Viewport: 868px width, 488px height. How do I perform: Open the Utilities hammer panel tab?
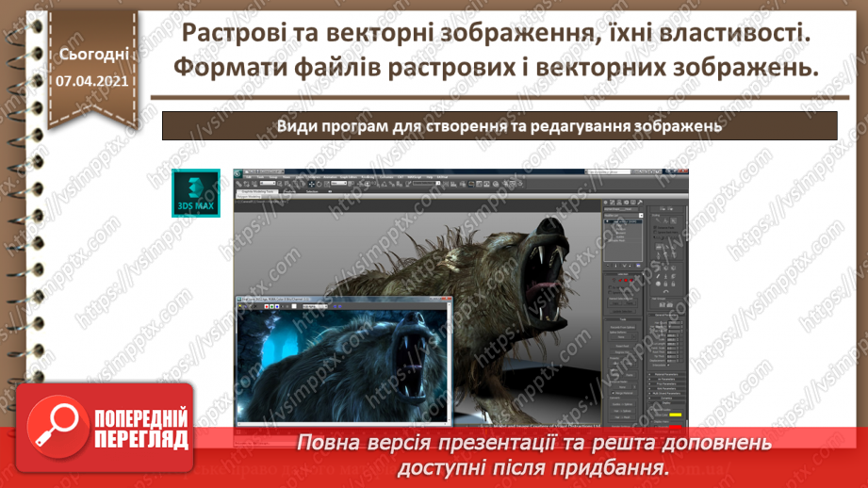point(640,202)
